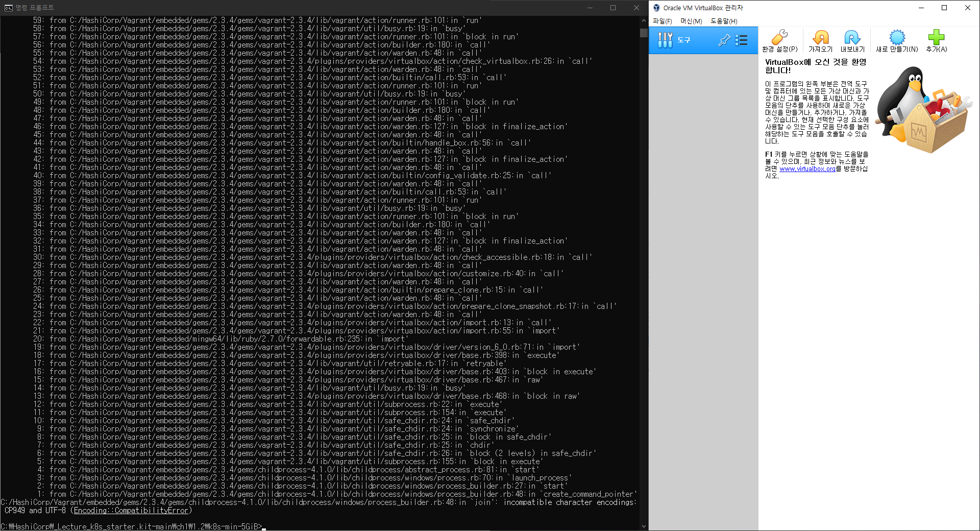Click stack trace line 20 forwardable.rb text
This screenshot has width=980, height=531.
[x=220, y=339]
